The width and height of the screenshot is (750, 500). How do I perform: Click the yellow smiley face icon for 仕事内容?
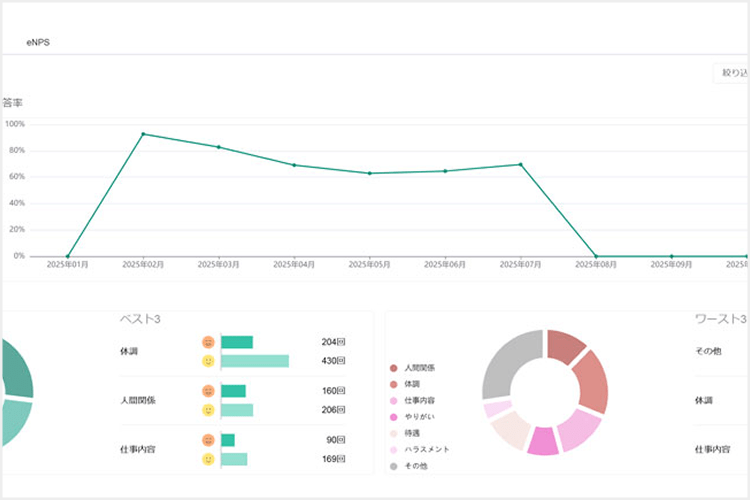(x=208, y=459)
